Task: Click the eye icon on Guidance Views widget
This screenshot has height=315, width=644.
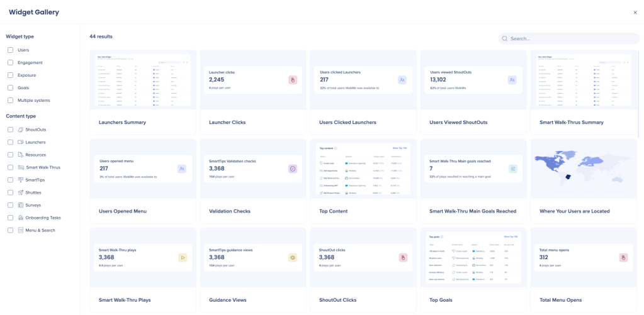Action: (292, 257)
